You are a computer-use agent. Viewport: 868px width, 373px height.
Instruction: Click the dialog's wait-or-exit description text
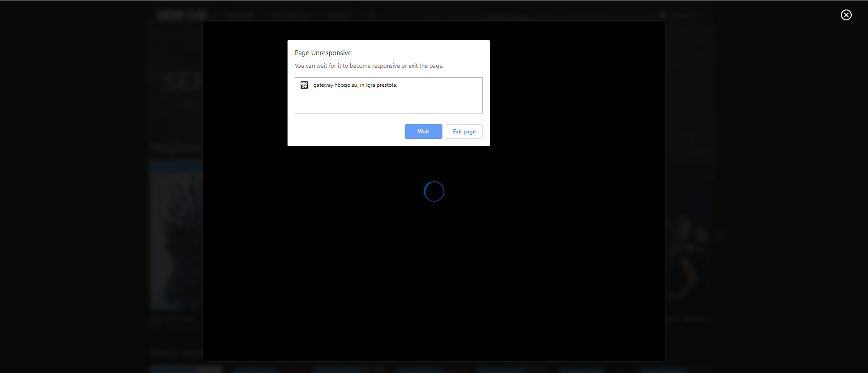(x=369, y=66)
